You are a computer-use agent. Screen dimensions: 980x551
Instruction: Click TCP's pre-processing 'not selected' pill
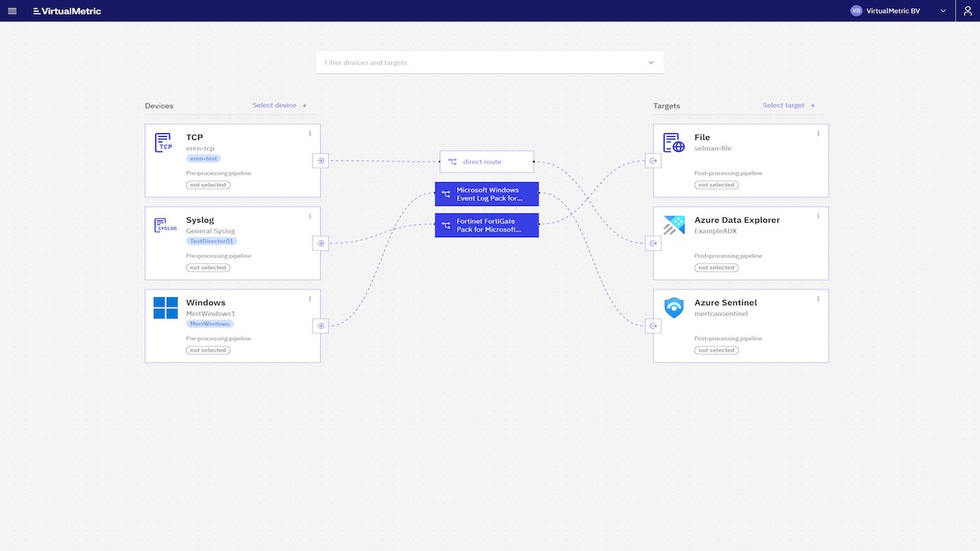tap(208, 185)
